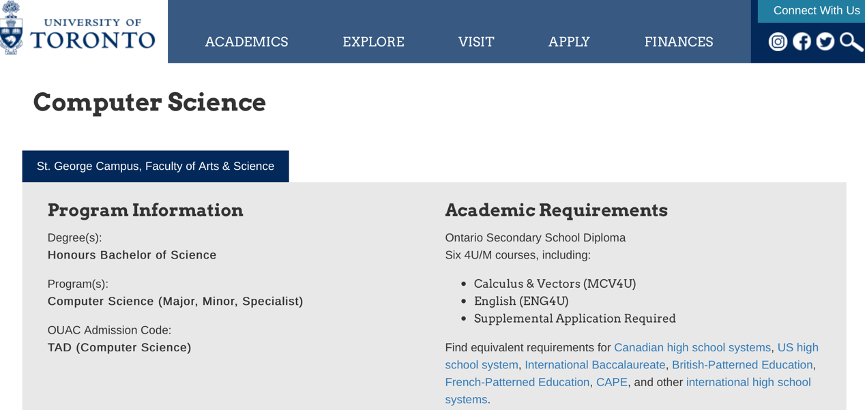Click Supplemental Application Required list item
Image resolution: width=866 pixels, height=410 pixels.
(575, 319)
